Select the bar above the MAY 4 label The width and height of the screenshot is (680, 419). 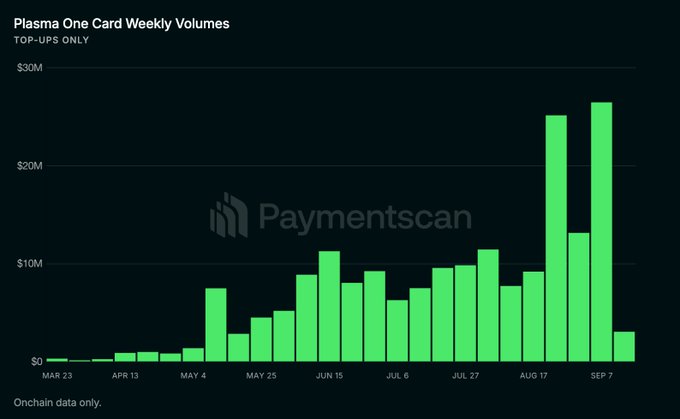[x=193, y=355]
